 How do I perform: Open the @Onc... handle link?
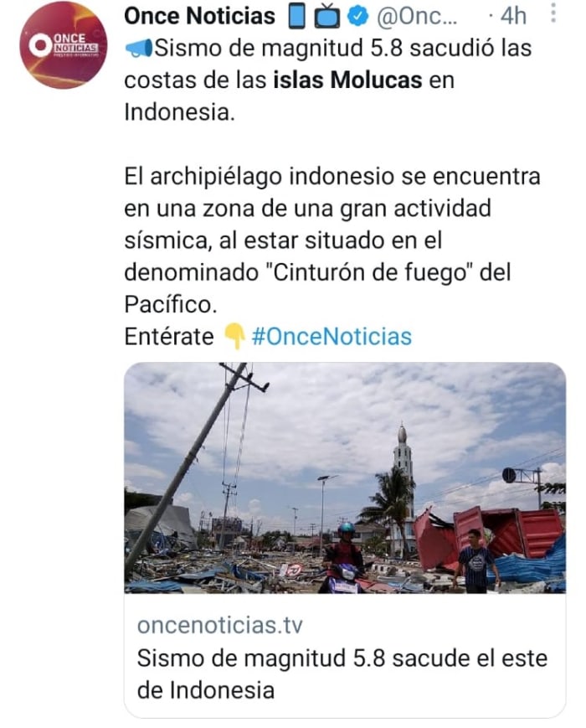click(417, 17)
